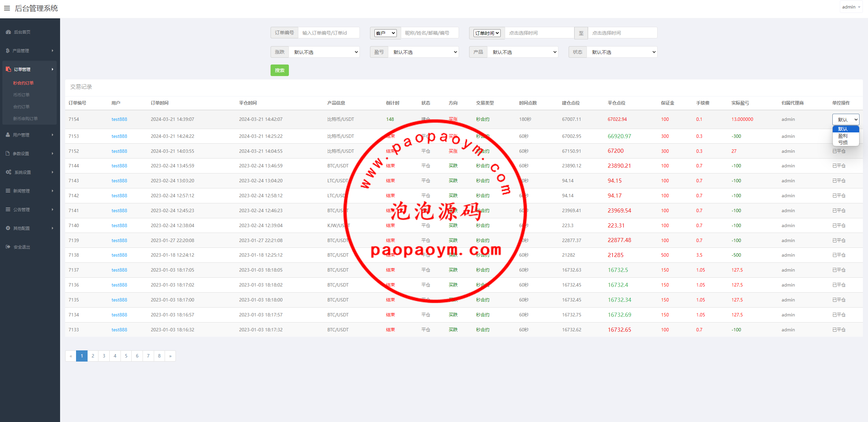
Task: Open 新币申购订单 in the sidebar submenu
Action: (25, 118)
